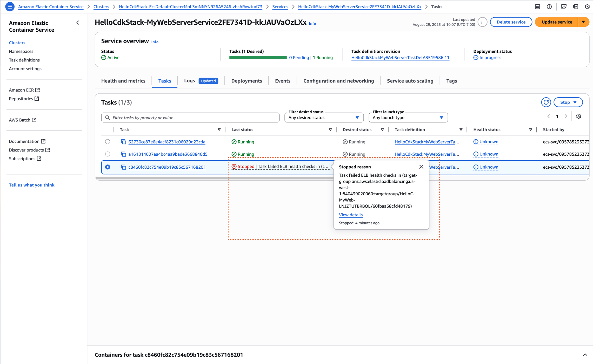
Task: Select radio for task 62730ce87e6e4acf8231c06029d23cda
Action: pos(108,142)
